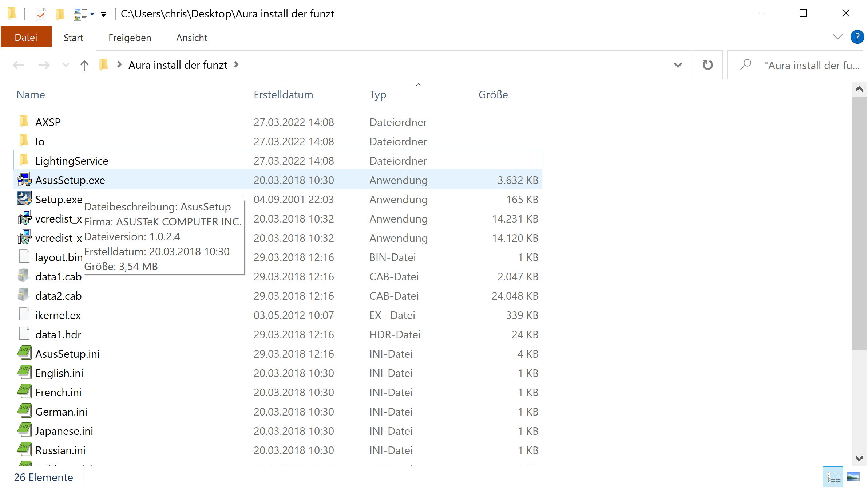Screen dimensions: 868x488
Task: Click the Up one level arrow
Action: click(84, 65)
